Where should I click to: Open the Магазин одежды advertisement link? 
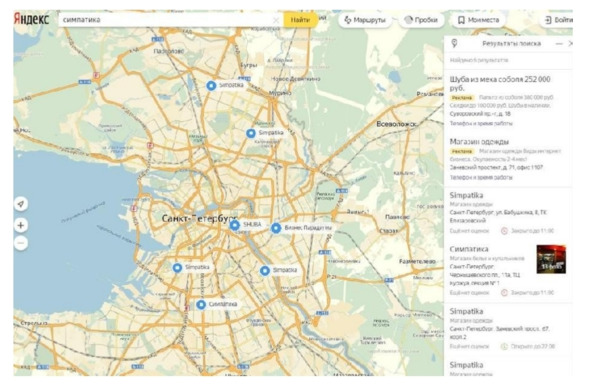click(479, 142)
